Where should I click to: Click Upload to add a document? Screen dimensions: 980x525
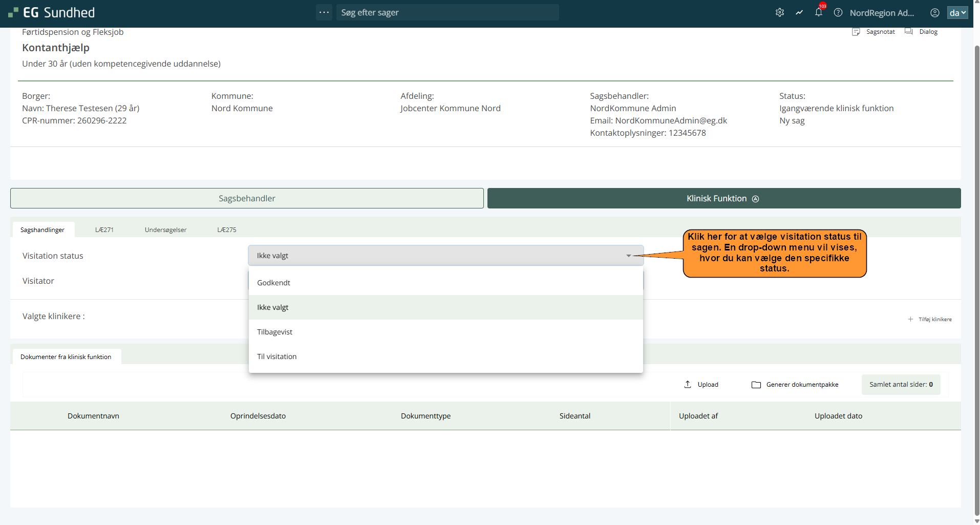tap(701, 385)
